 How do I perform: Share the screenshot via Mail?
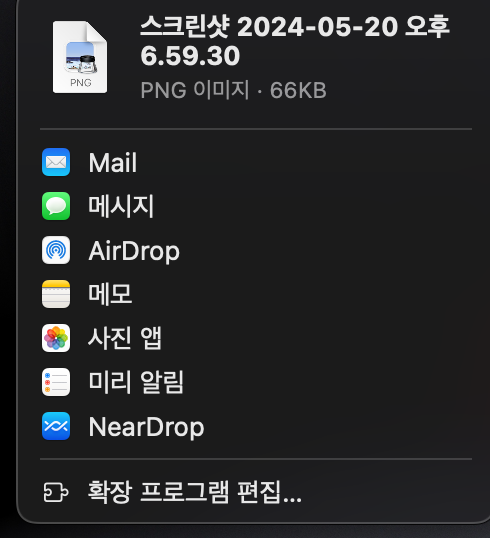[x=256, y=162]
